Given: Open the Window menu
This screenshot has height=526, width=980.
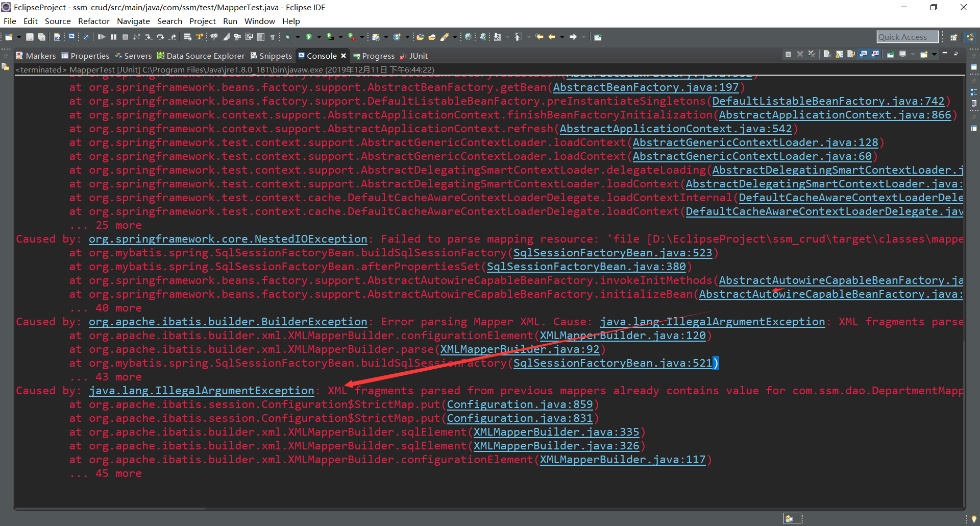Looking at the screenshot, I should tap(259, 21).
